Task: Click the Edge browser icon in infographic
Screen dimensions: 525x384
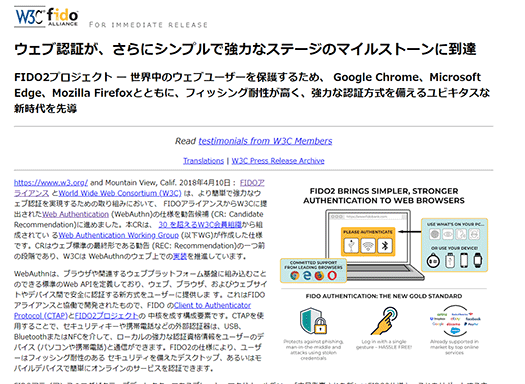Action: pyautogui.click(x=307, y=276)
